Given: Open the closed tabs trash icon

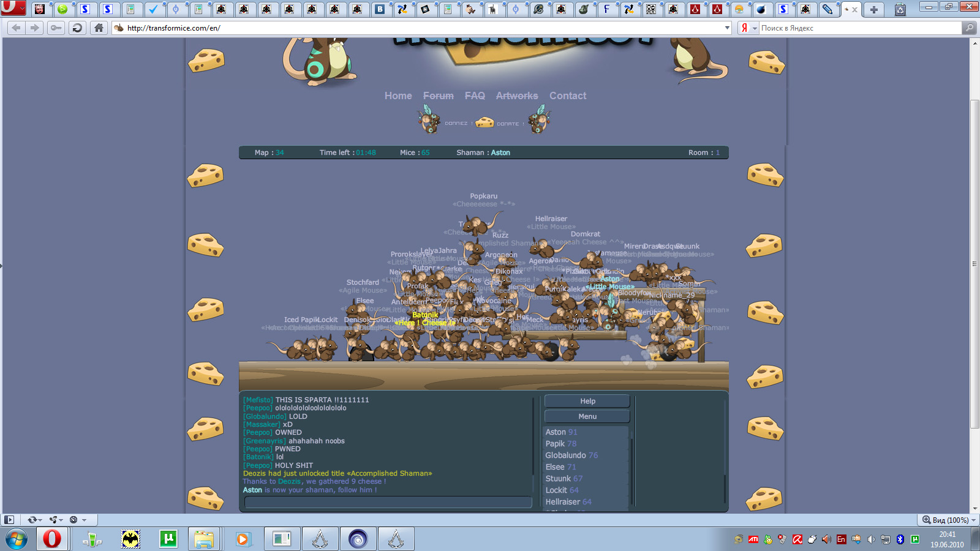Looking at the screenshot, I should (900, 9).
